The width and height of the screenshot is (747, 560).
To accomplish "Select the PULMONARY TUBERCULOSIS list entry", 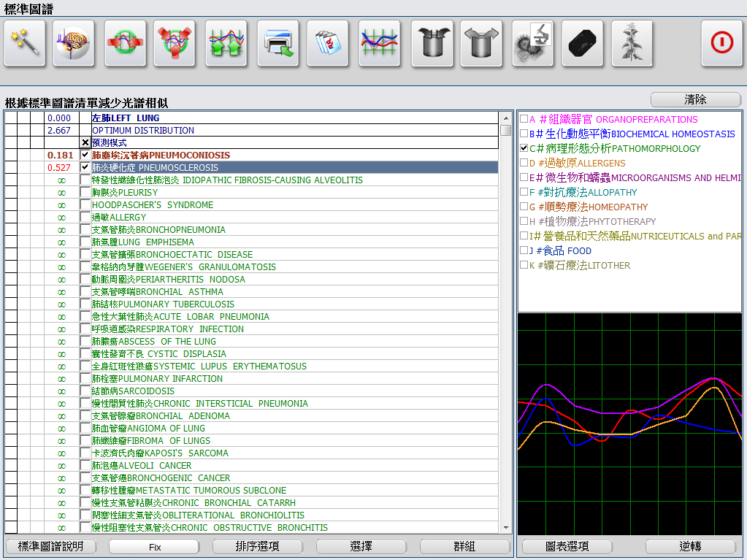I will pyautogui.click(x=163, y=304).
